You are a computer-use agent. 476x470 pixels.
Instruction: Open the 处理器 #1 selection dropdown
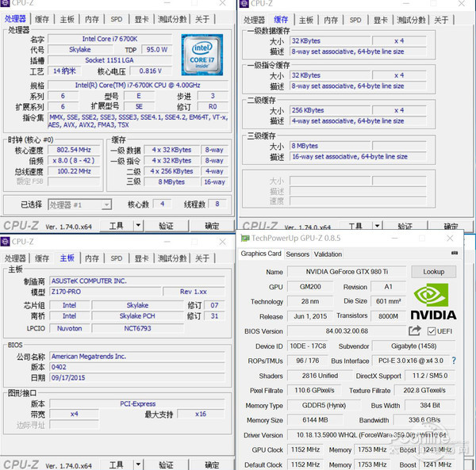80,204
